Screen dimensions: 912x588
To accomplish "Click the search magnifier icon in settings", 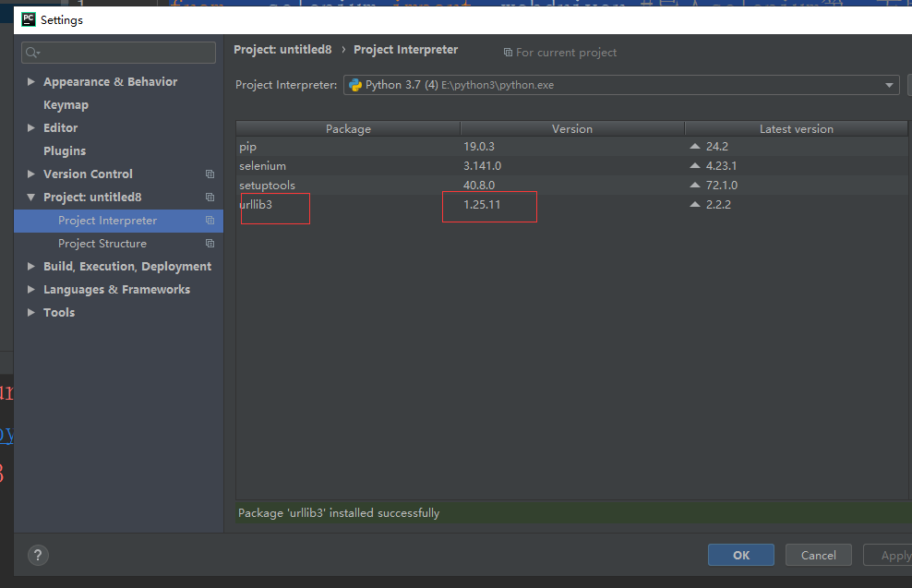I will click(32, 53).
